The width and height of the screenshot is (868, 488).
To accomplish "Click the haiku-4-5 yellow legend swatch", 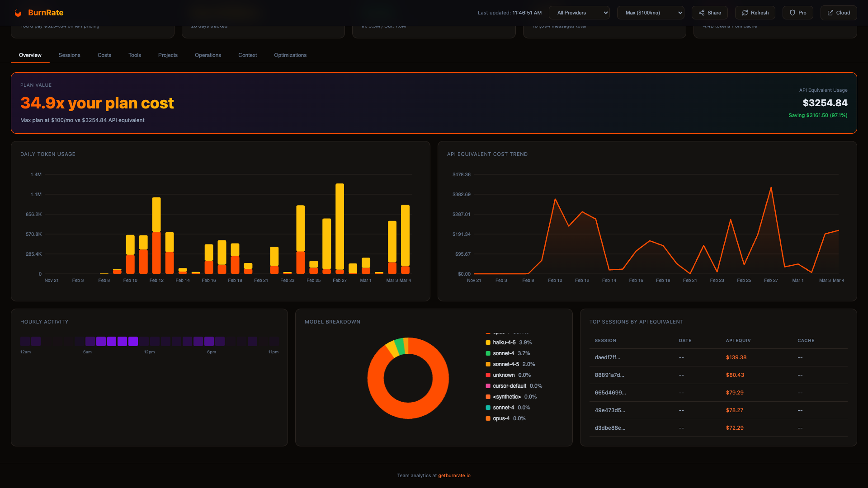I will 488,343.
